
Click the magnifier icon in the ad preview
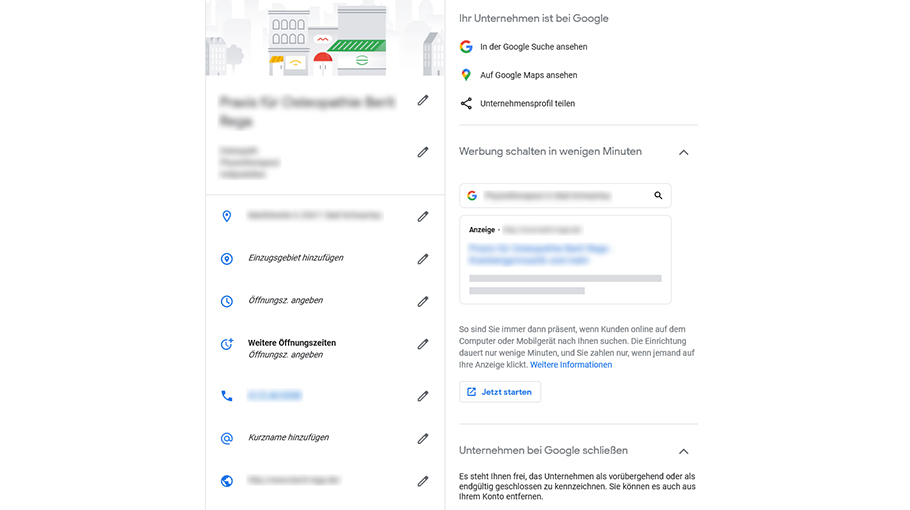point(658,196)
